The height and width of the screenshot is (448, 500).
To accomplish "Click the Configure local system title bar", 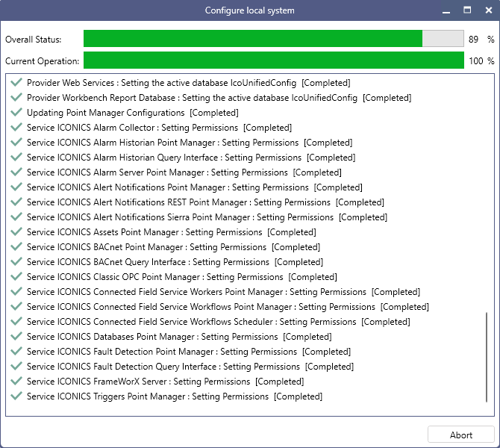I will click(x=250, y=10).
